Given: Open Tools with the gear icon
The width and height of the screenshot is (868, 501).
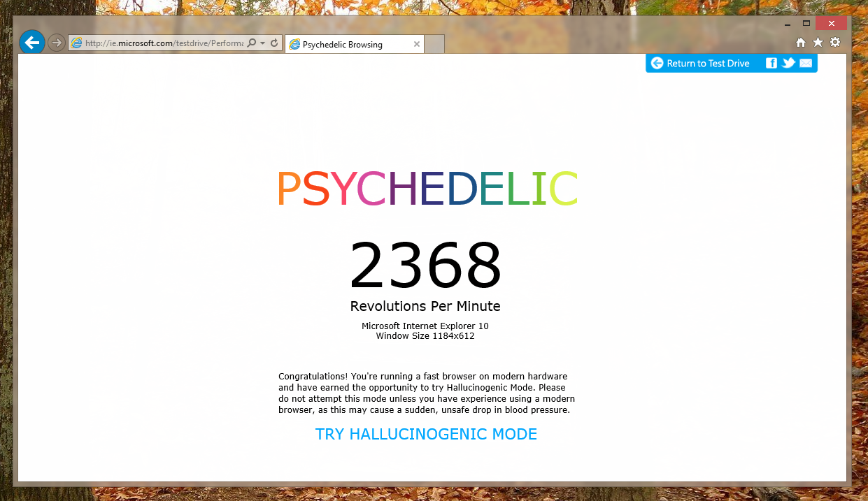Looking at the screenshot, I should 835,43.
